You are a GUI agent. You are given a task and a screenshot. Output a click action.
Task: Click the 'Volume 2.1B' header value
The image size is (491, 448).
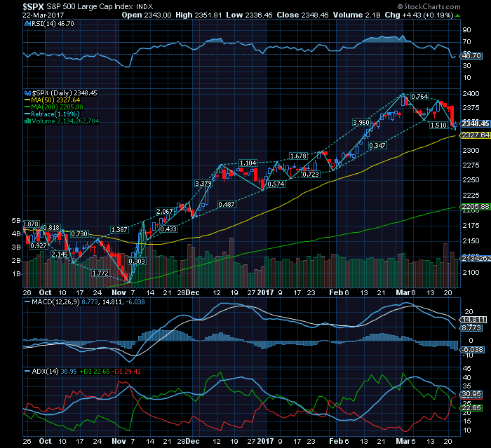pos(356,15)
